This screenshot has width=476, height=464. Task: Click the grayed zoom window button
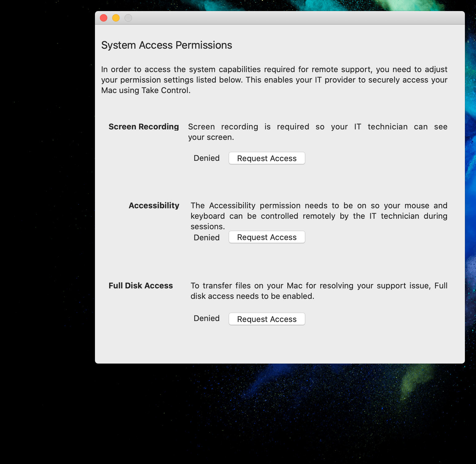[128, 18]
